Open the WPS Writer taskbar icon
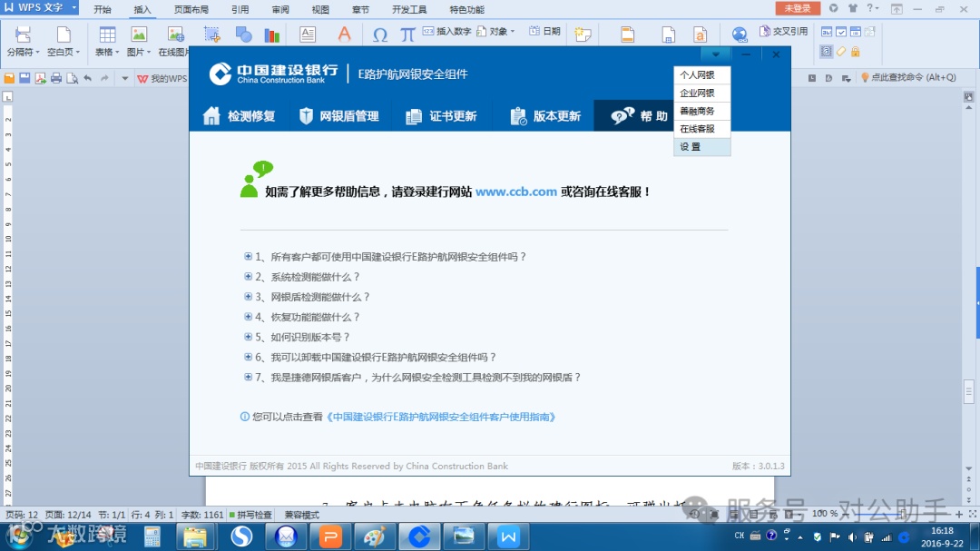The height and width of the screenshot is (551, 980). [508, 536]
